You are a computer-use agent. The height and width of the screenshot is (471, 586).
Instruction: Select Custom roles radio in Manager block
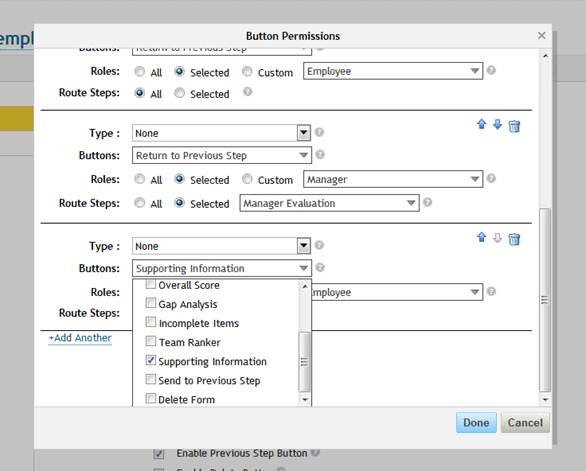[x=247, y=179]
